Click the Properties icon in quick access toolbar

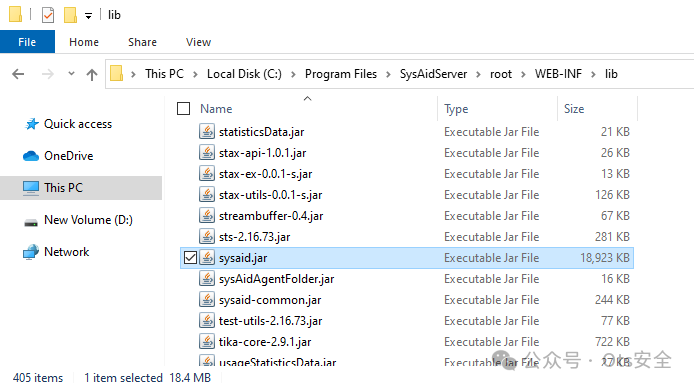coord(48,15)
